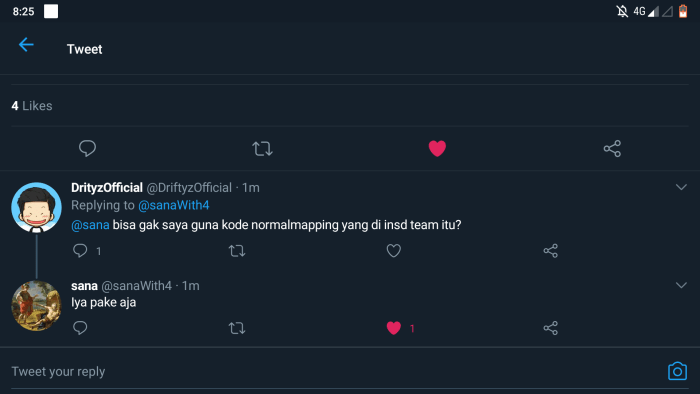
Task: Retweet the main tweet
Action: (262, 149)
